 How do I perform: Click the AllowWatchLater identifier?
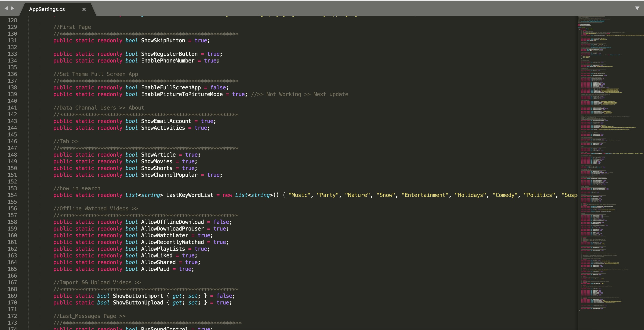point(164,235)
